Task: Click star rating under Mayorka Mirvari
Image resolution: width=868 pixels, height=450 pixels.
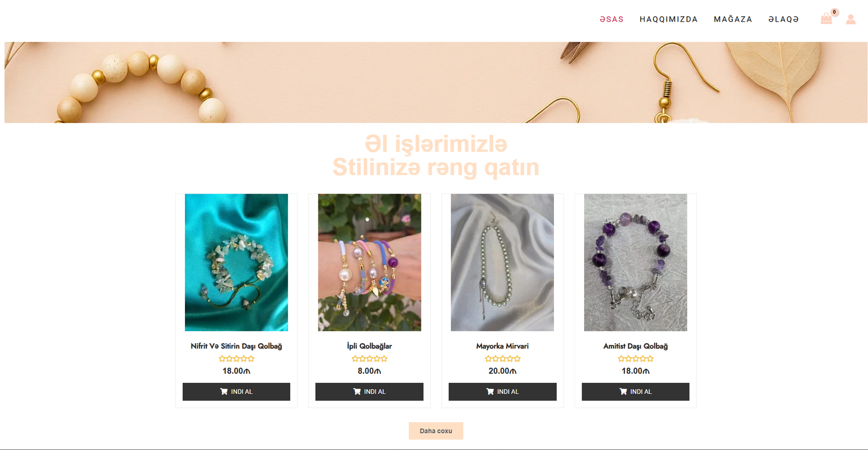Action: pos(502,359)
